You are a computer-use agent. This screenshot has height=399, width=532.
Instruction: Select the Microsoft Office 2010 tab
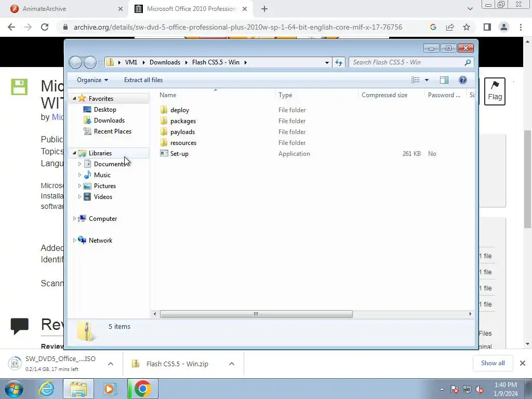tap(190, 9)
